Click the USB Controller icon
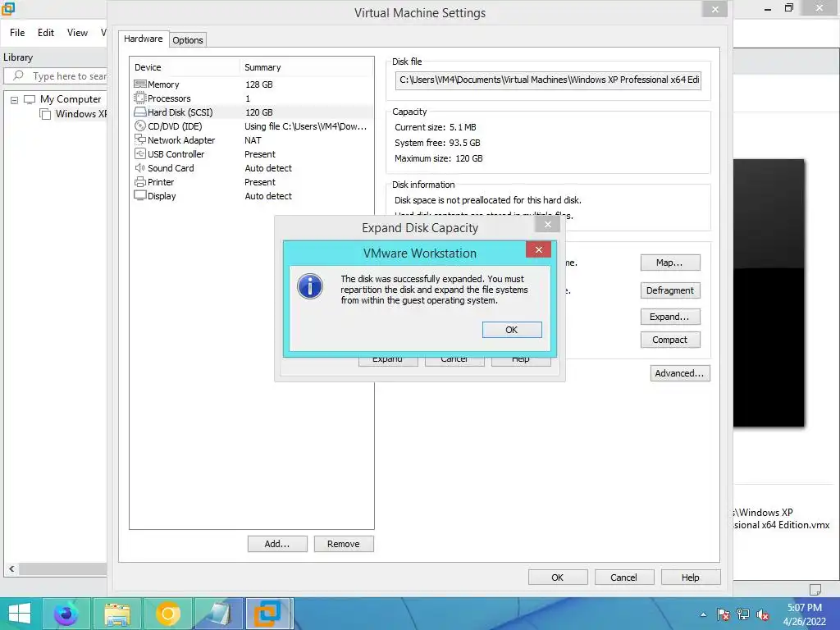The image size is (840, 630). [x=139, y=153]
